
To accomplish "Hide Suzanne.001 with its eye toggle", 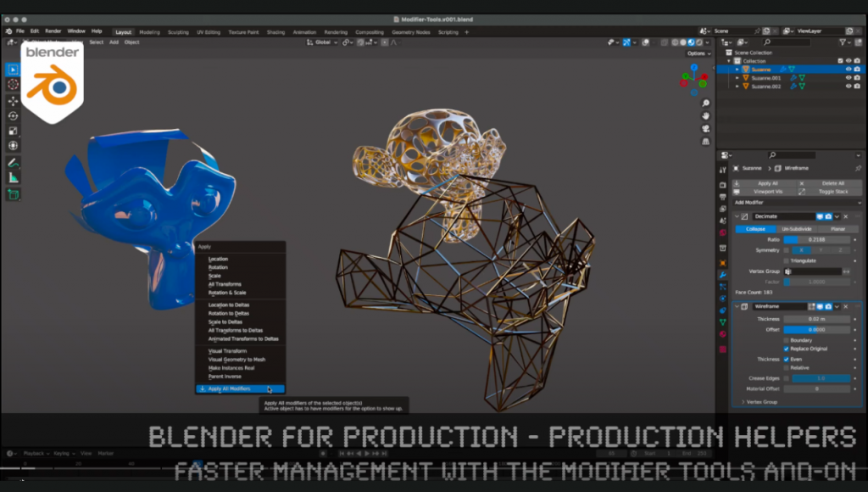I will coord(849,78).
